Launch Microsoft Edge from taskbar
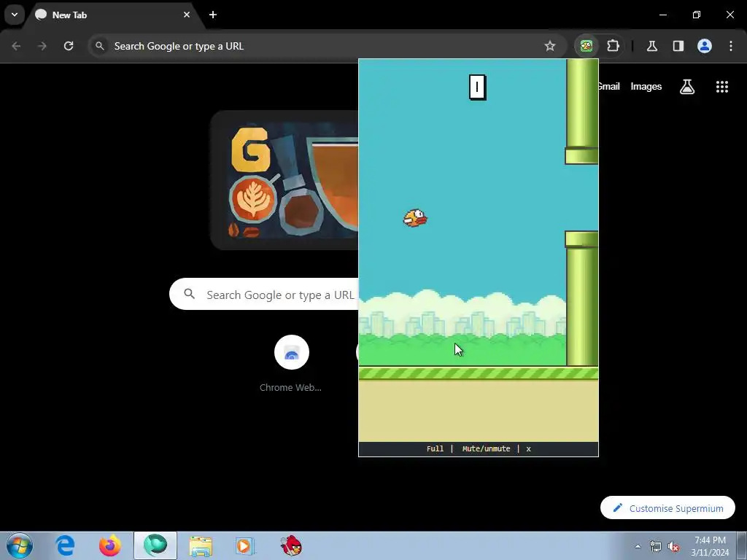The image size is (747, 560). click(65, 545)
